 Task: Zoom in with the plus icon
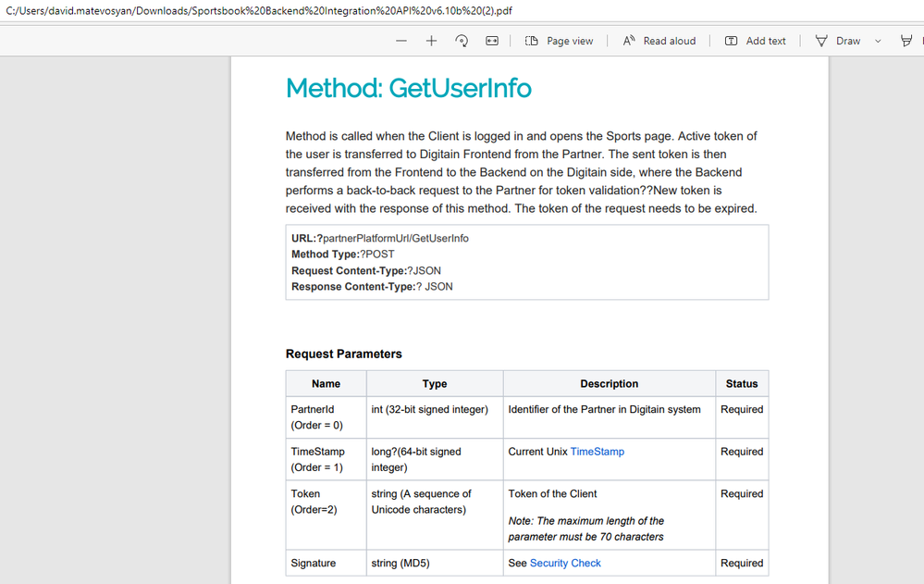point(431,41)
